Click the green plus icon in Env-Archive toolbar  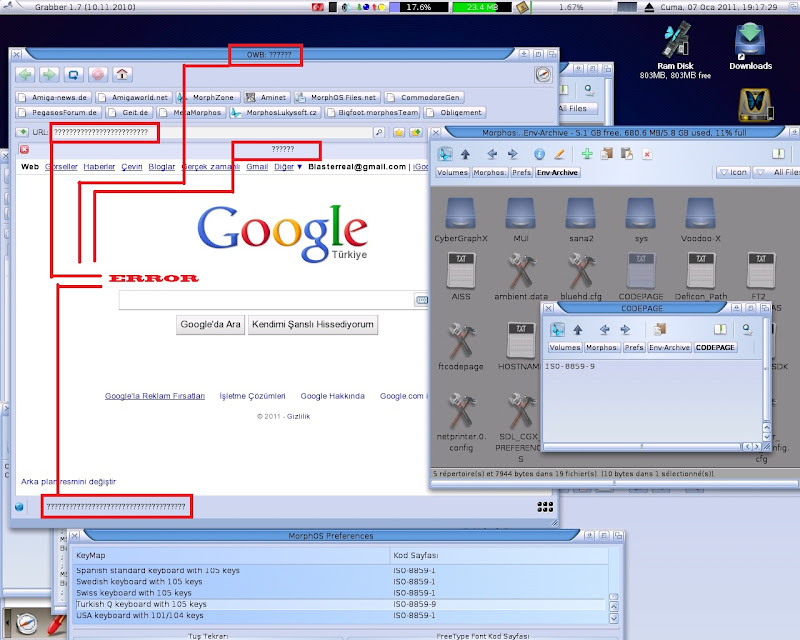[587, 154]
